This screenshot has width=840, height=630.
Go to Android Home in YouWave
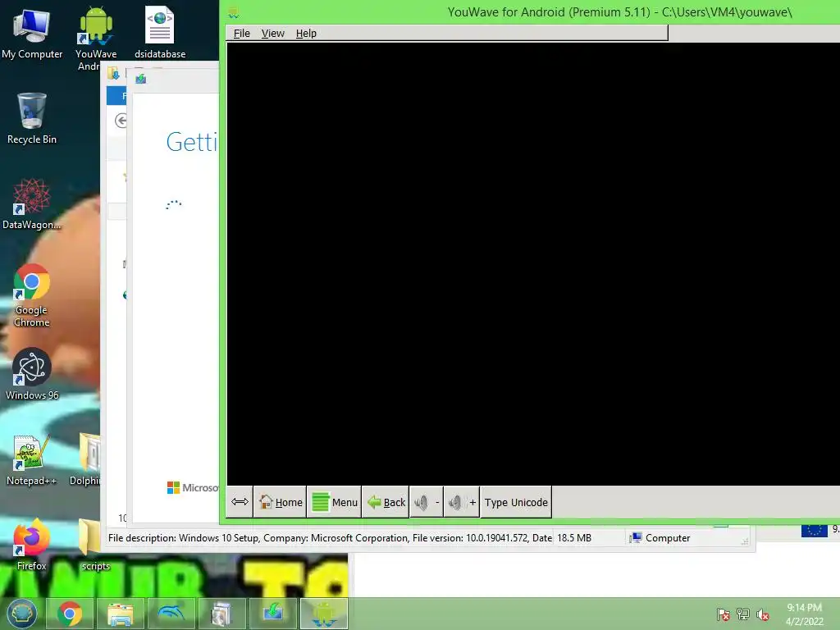(281, 502)
